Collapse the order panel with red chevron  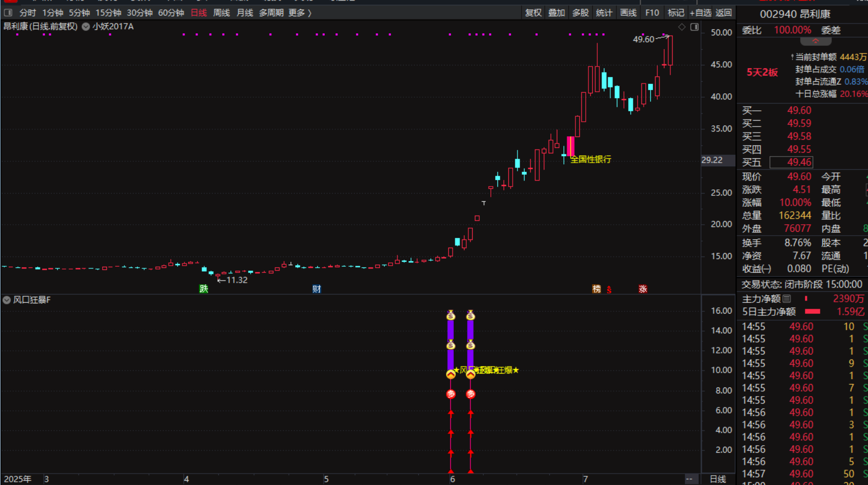[815, 41]
